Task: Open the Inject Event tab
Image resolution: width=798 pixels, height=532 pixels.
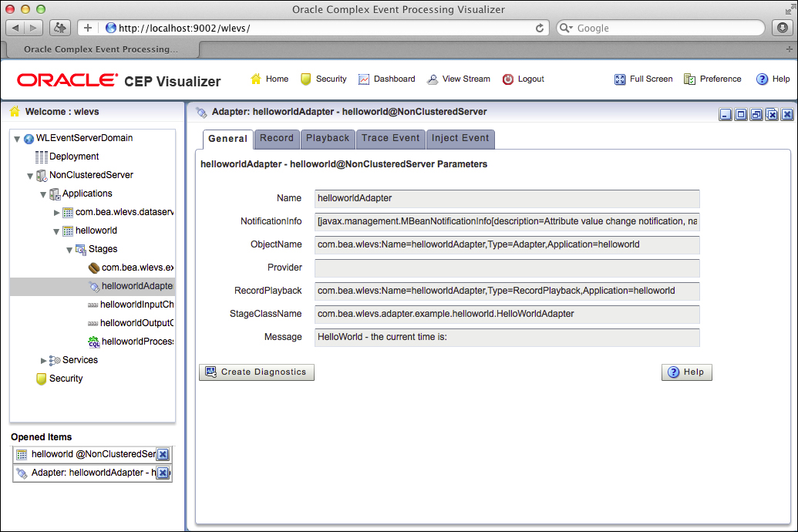Action: 460,139
